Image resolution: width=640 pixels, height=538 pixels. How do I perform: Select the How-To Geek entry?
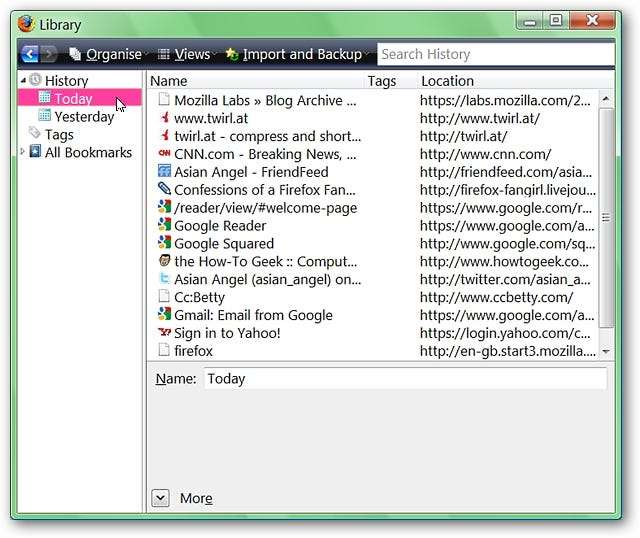265,262
